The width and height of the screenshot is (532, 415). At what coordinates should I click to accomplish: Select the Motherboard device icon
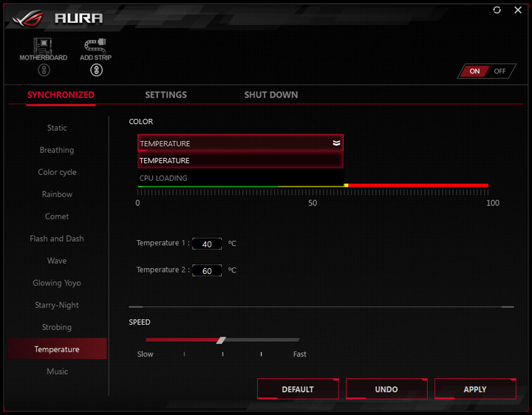[43, 46]
